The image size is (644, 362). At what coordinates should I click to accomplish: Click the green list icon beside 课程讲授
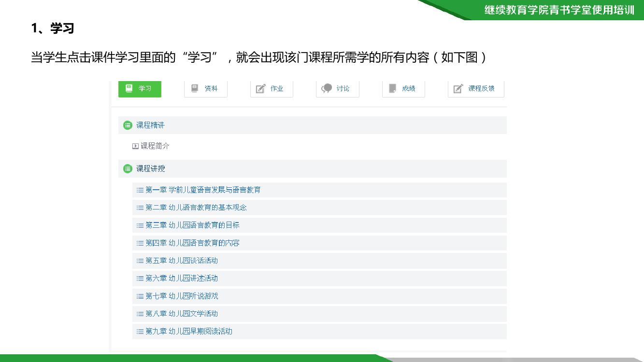(x=128, y=169)
